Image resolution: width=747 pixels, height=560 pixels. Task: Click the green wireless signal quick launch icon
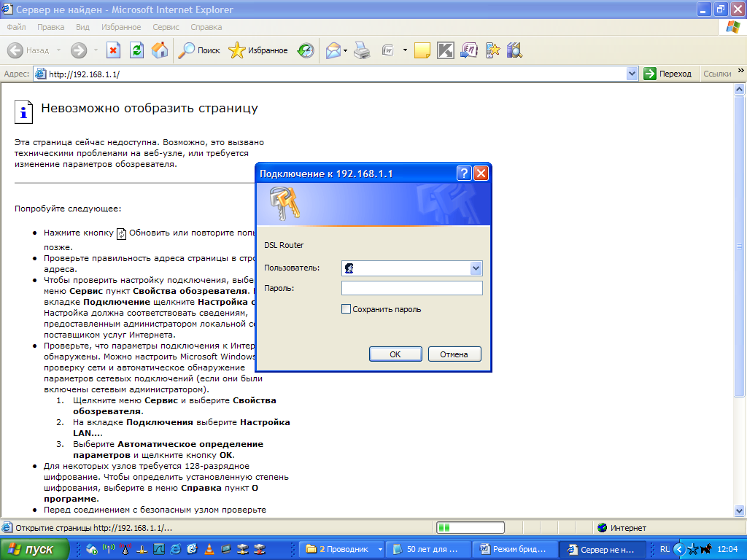[109, 549]
